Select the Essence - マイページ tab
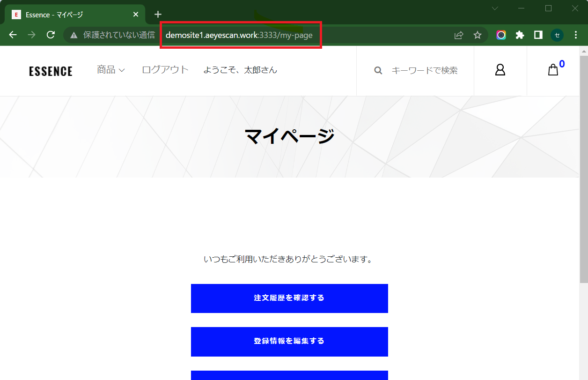This screenshot has height=380, width=588. tap(75, 15)
